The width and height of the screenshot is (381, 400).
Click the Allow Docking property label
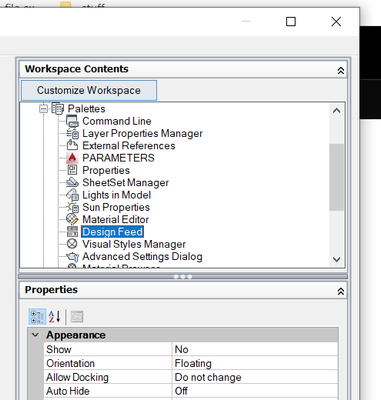[77, 377]
